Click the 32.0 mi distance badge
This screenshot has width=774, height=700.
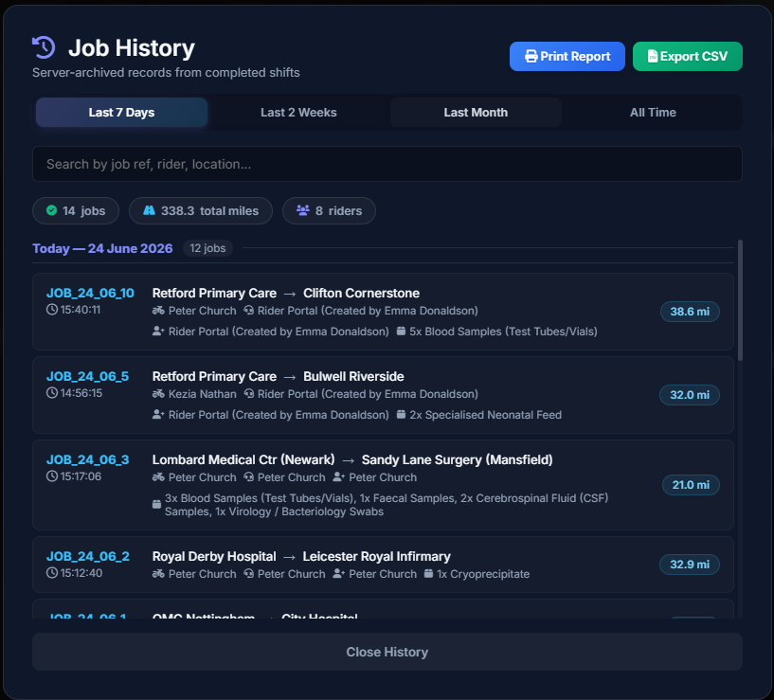pos(690,395)
